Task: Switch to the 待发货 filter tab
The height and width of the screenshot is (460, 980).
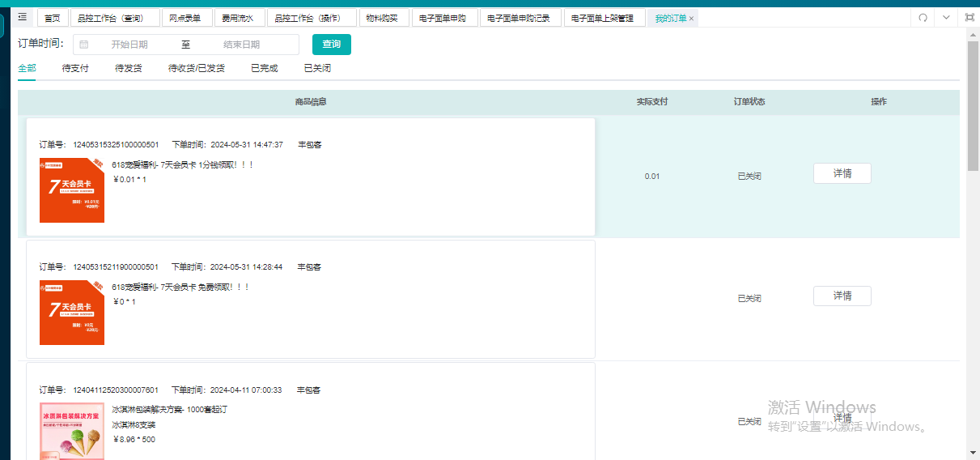Action: (129, 68)
